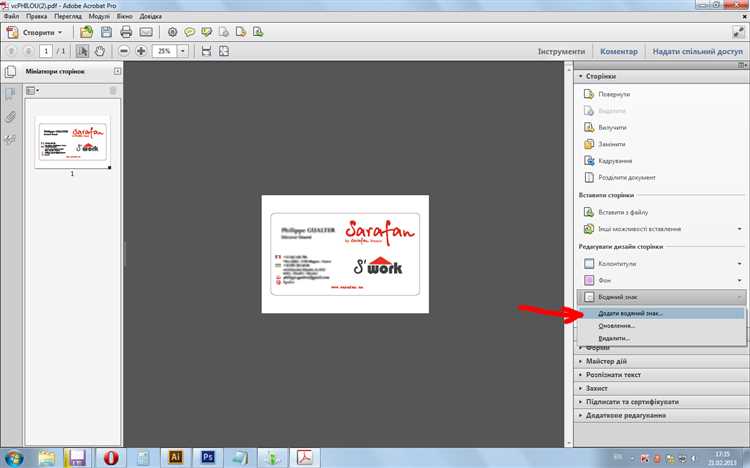Collapse the Сторінки panel section
Screen dimensions: 750x468
pyautogui.click(x=581, y=76)
